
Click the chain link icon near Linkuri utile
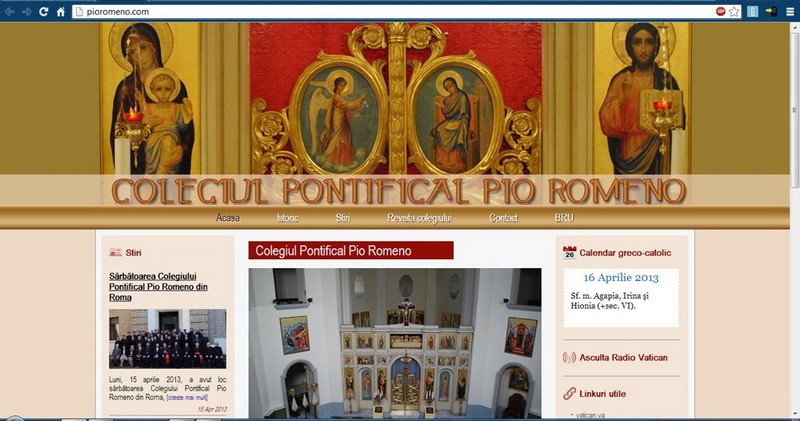569,393
